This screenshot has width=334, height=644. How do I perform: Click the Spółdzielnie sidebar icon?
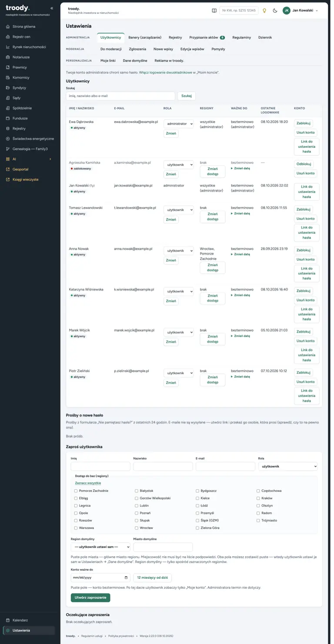point(8,108)
